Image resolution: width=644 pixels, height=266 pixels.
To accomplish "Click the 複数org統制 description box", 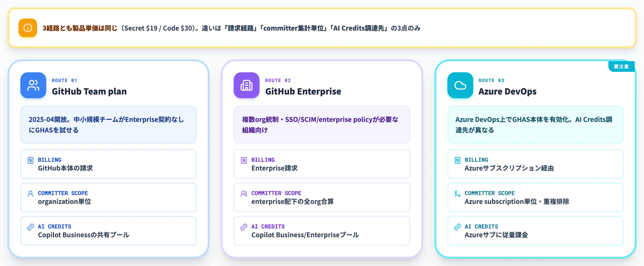I will [x=322, y=125].
